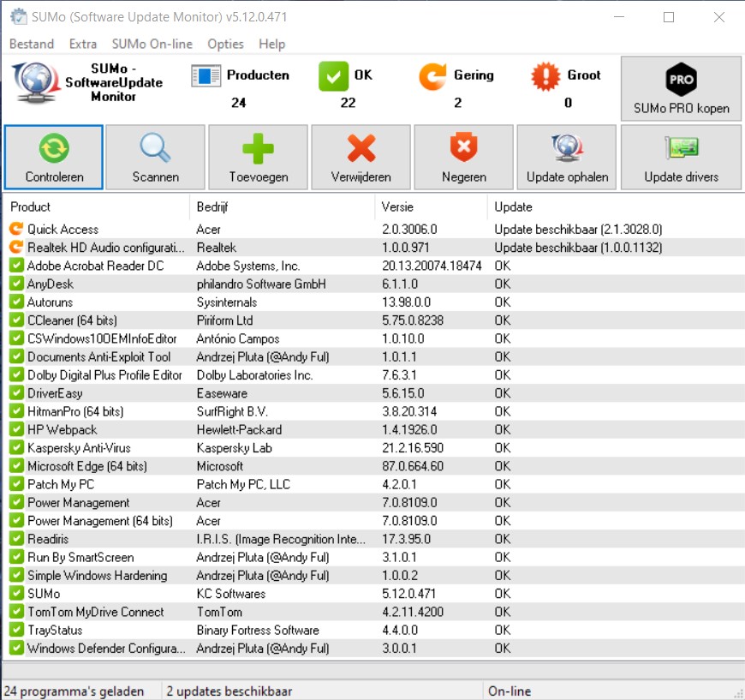The width and height of the screenshot is (745, 700).
Task: Click green check icon beside CSWindows10OEMInfoEditor
Action: (x=16, y=338)
